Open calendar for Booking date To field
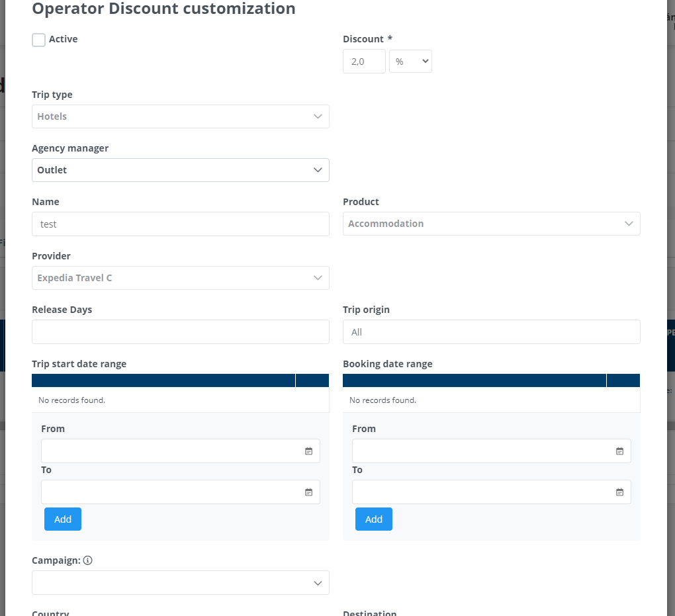This screenshot has width=675, height=616. (x=619, y=492)
